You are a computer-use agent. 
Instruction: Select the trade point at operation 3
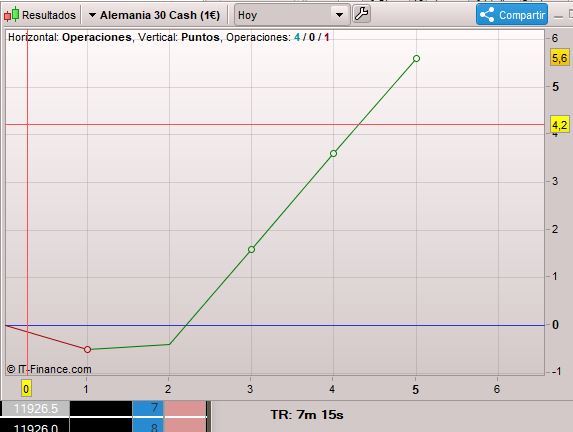(x=251, y=249)
